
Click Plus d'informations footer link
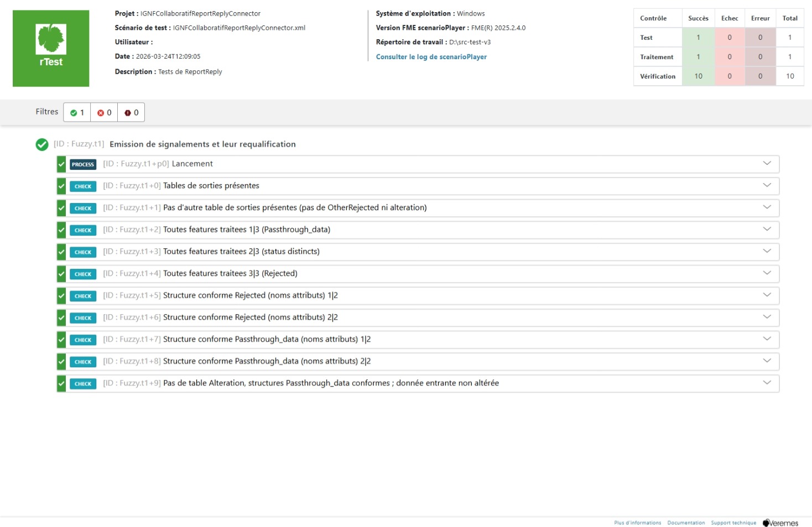click(x=637, y=523)
